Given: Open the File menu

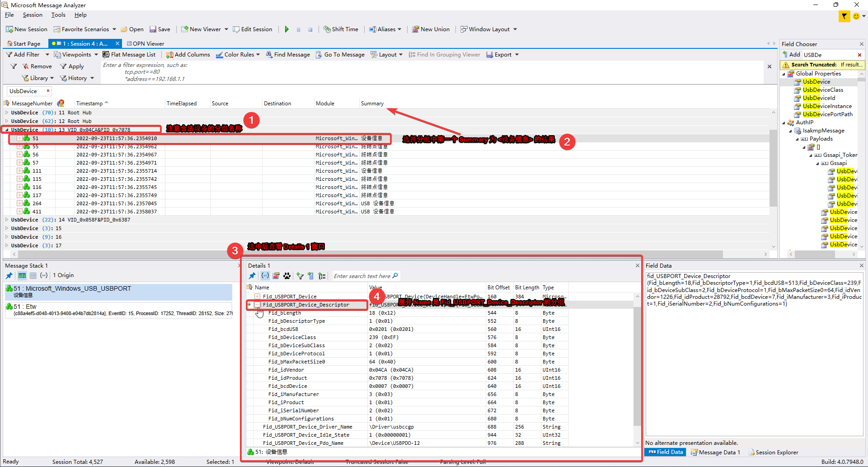Looking at the screenshot, I should pos(9,15).
